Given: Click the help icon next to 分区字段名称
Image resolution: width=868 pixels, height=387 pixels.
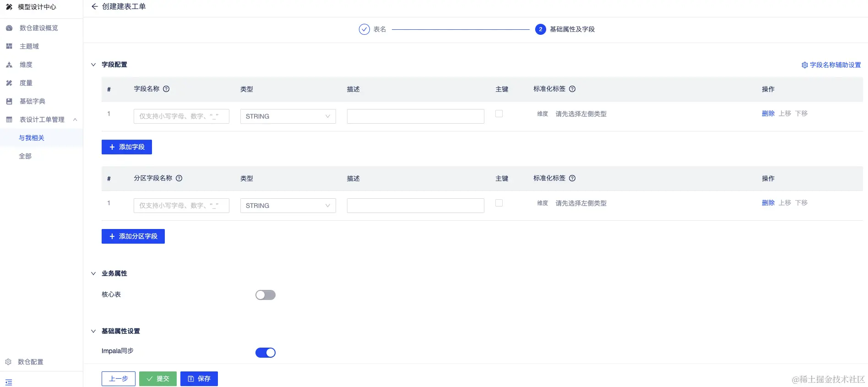Looking at the screenshot, I should pyautogui.click(x=179, y=178).
